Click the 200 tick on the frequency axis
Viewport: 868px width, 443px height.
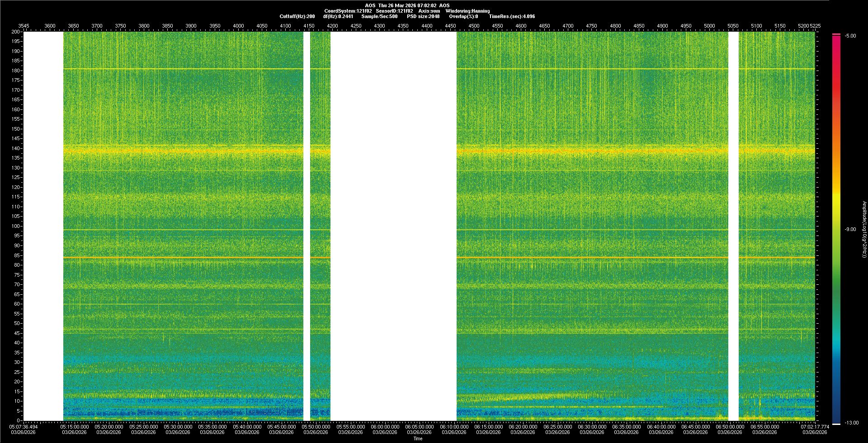pos(15,32)
